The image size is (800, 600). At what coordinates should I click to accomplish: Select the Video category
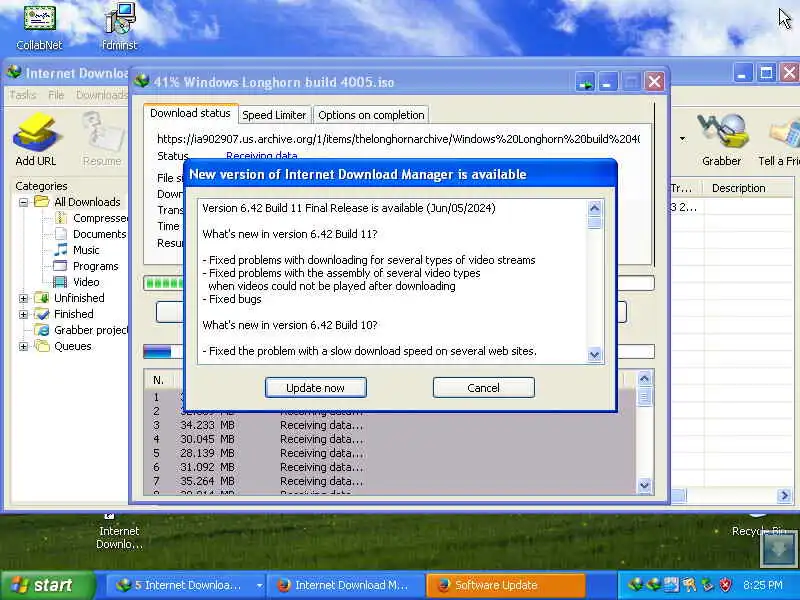[x=77, y=282]
